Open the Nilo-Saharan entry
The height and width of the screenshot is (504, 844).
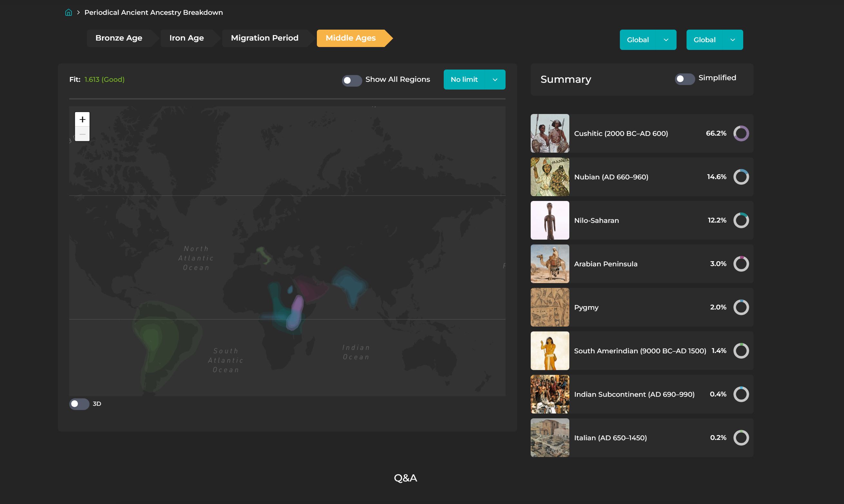(642, 220)
